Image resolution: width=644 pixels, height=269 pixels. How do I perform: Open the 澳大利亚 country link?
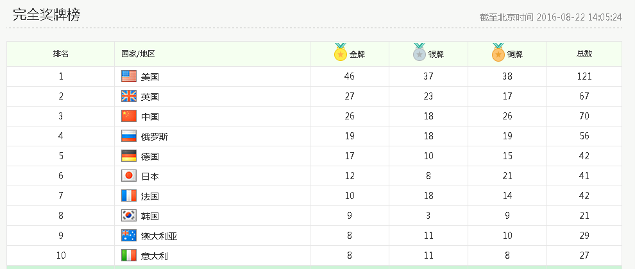click(x=159, y=236)
